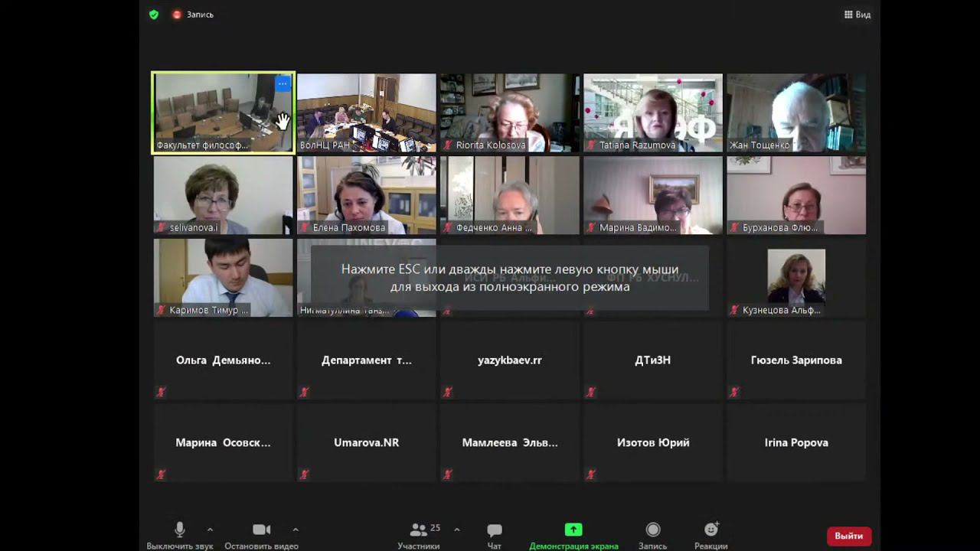Select Riorita Kolosova video tile
Viewport: 980px width, 551px height.
point(510,112)
